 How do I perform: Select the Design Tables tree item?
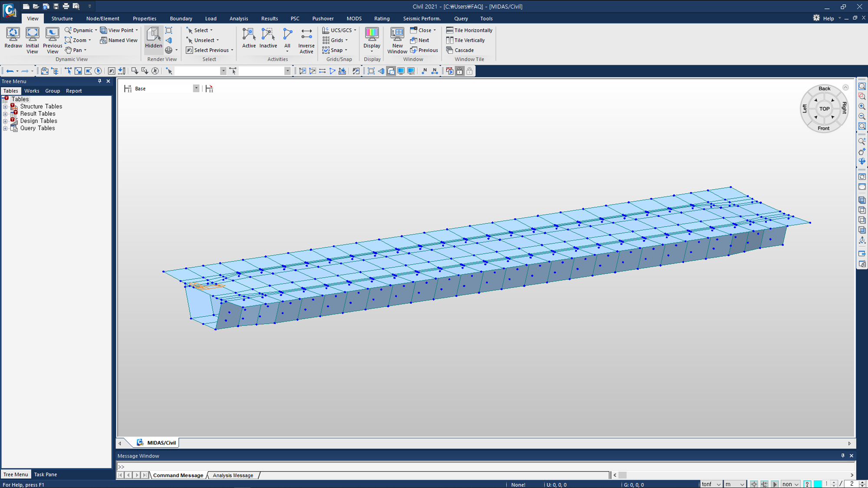[x=39, y=121]
